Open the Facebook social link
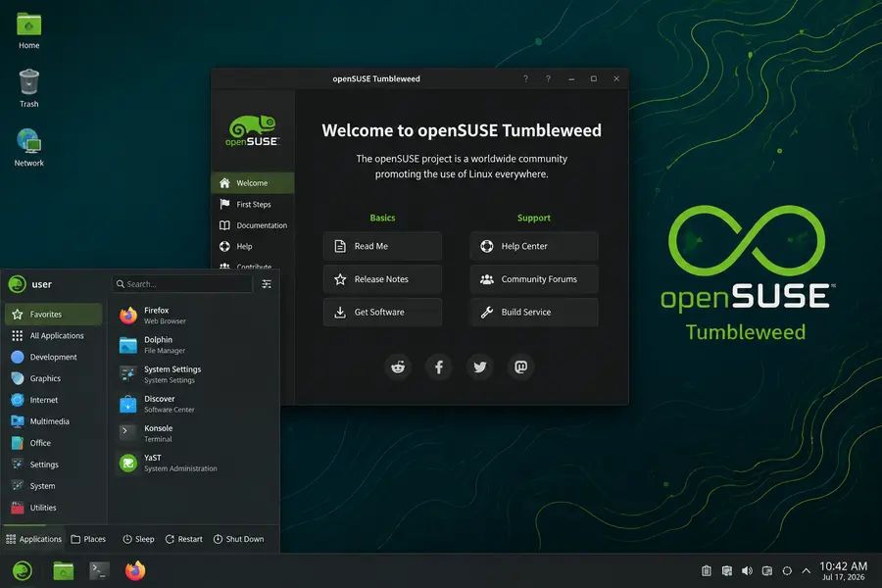Viewport: 882px width, 588px height. (439, 367)
